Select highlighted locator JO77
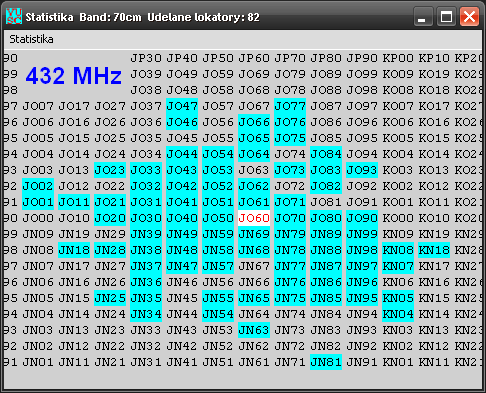486x393 pixels. [290, 106]
